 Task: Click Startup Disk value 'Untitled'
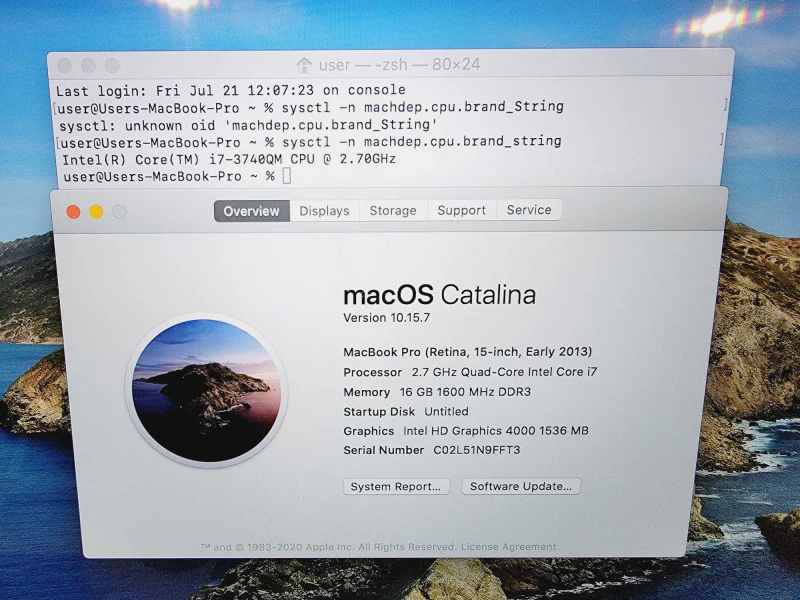pos(446,411)
